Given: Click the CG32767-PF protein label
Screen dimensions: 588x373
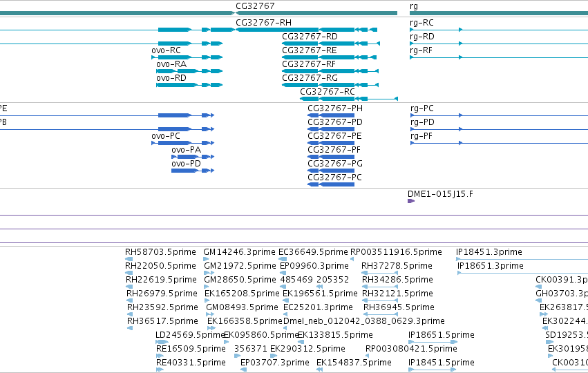Looking at the screenshot, I should point(334,150).
